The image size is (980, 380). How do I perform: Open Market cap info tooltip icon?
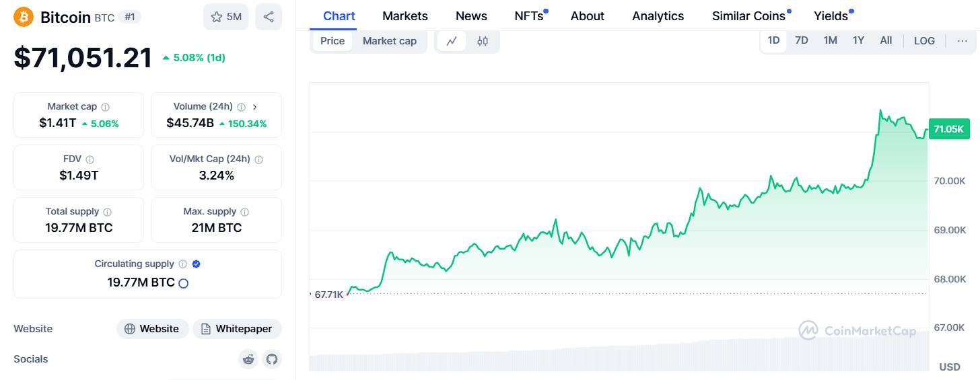106,107
